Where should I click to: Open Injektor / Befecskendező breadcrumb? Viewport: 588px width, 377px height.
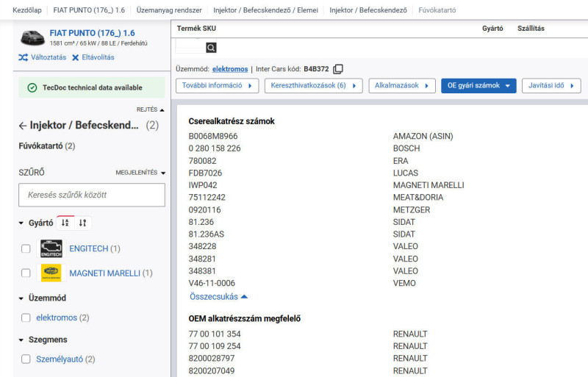tap(368, 10)
